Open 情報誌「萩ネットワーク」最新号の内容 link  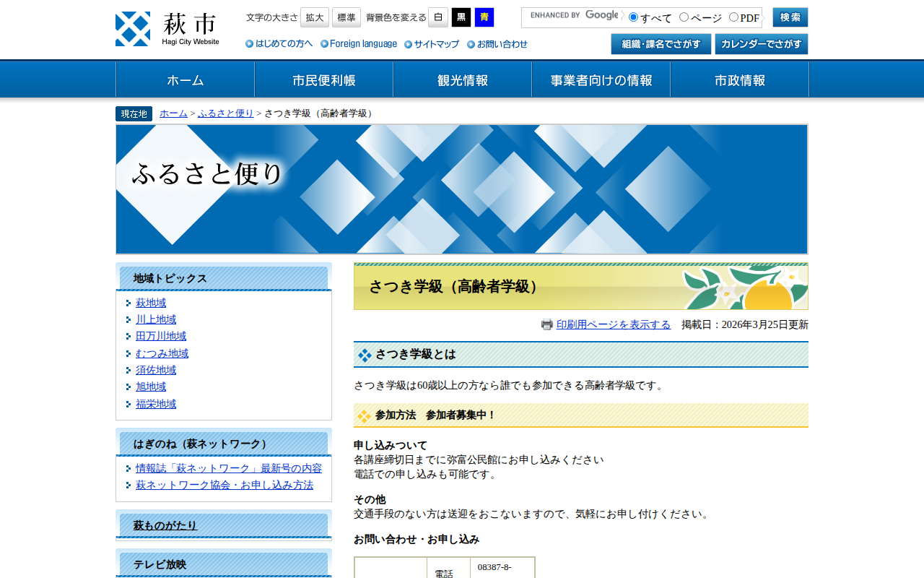(x=229, y=468)
